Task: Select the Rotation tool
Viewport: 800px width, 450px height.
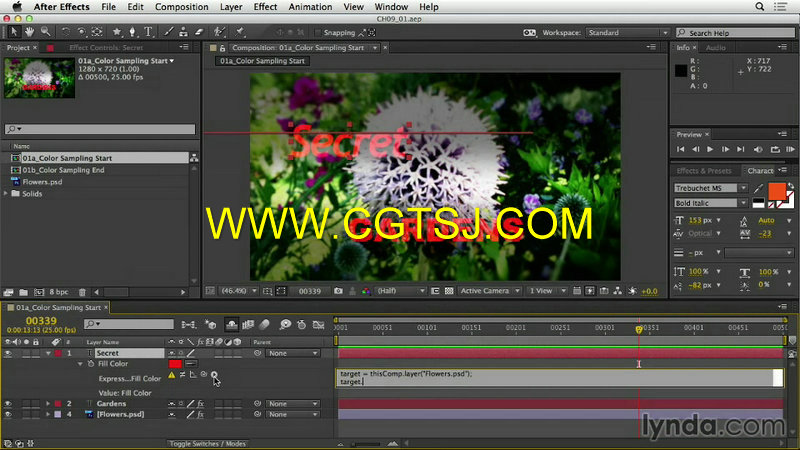Action: coord(66,32)
